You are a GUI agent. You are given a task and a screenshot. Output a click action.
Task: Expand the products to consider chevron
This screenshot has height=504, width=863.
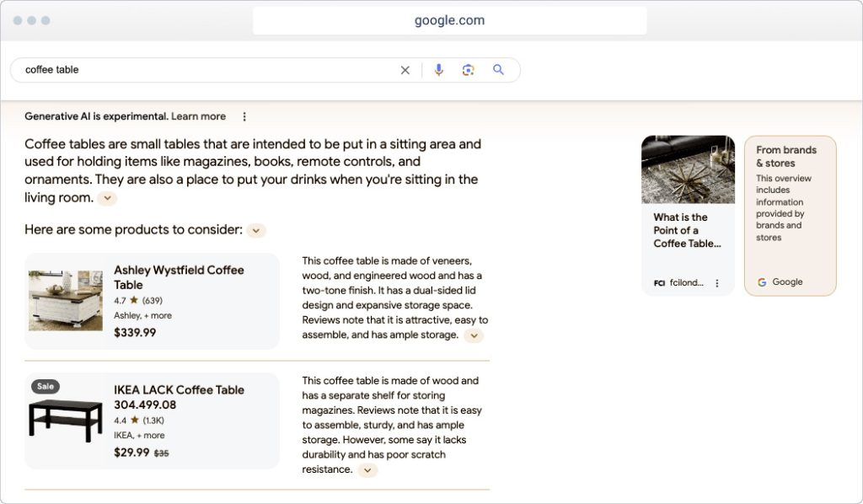(255, 229)
